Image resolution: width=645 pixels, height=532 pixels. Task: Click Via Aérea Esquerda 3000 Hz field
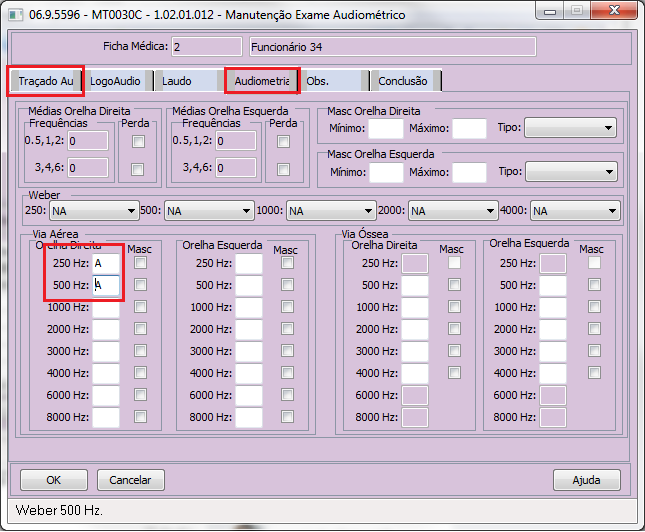coord(249,351)
